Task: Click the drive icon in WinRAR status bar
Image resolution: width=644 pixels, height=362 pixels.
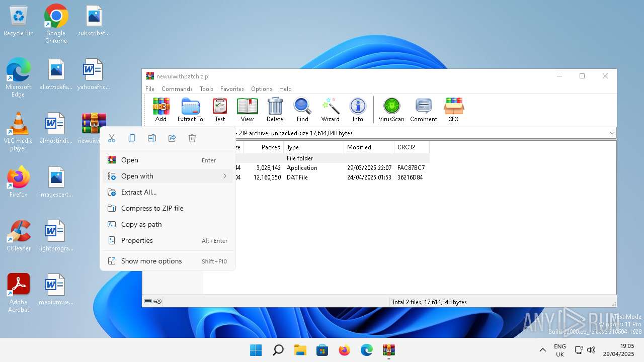Action: [x=148, y=302]
